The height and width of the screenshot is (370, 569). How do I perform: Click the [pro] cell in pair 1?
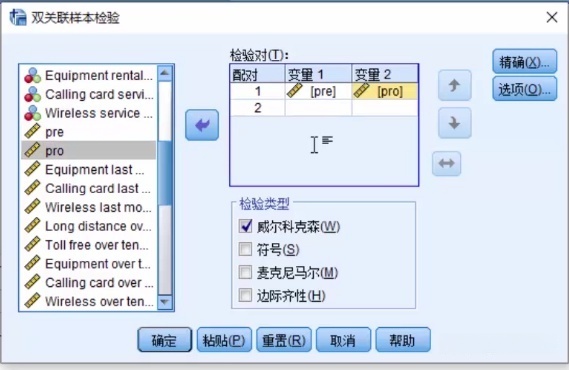385,91
